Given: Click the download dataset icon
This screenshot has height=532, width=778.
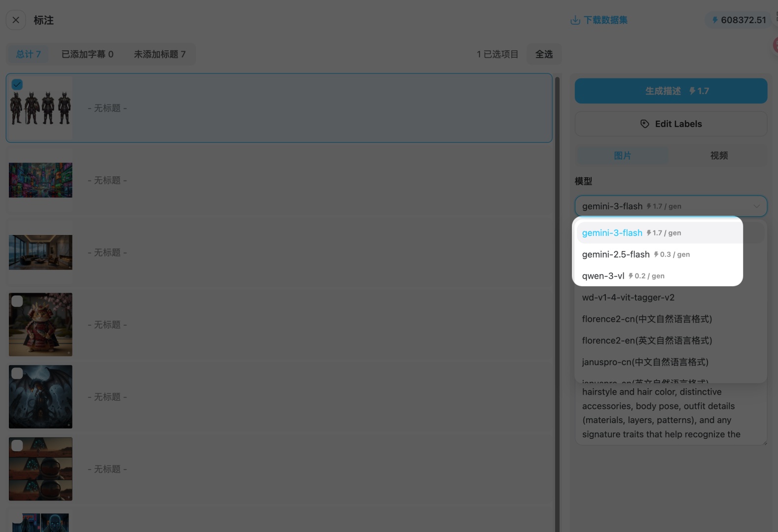Looking at the screenshot, I should (575, 20).
